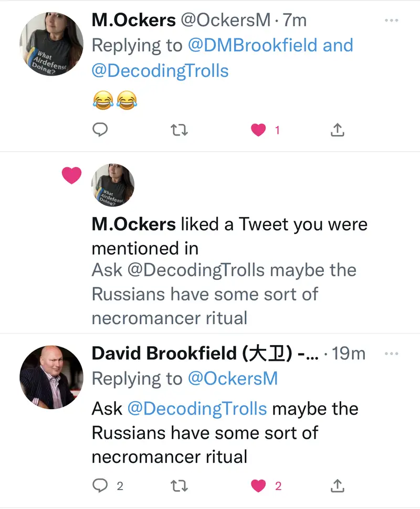Open the M.Ockers display name at top
This screenshot has width=420, height=509.
click(133, 20)
